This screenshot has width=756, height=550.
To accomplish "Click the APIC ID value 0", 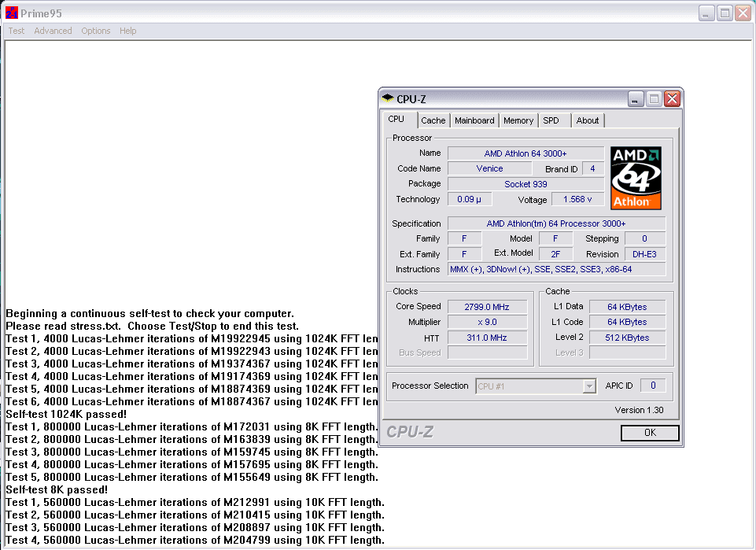I will pos(653,386).
